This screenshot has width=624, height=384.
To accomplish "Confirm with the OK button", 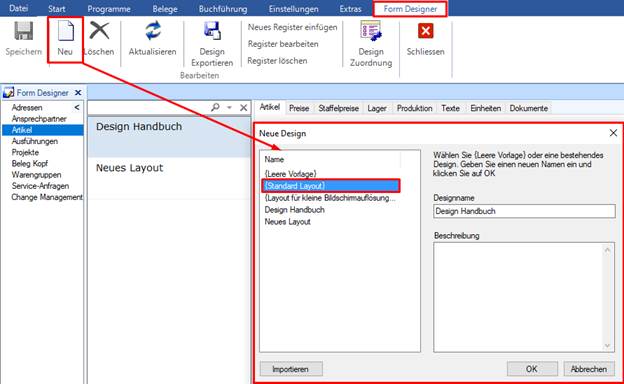I will 532,369.
